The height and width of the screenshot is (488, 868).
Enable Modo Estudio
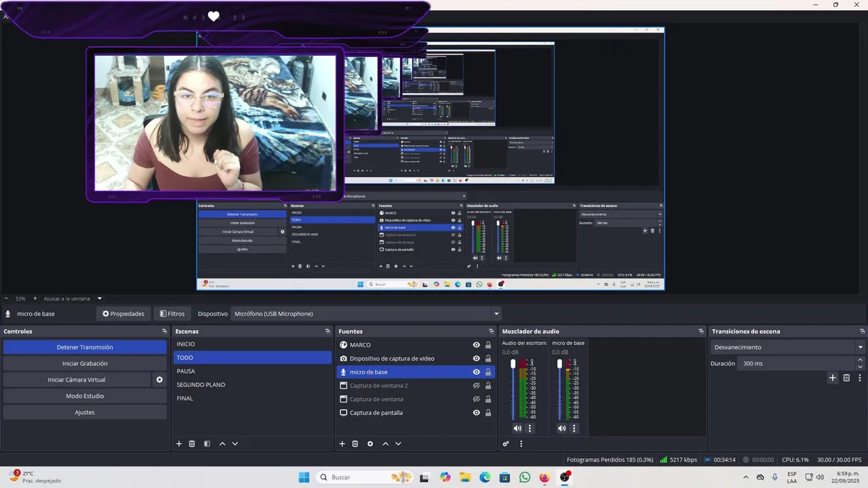pyautogui.click(x=85, y=396)
